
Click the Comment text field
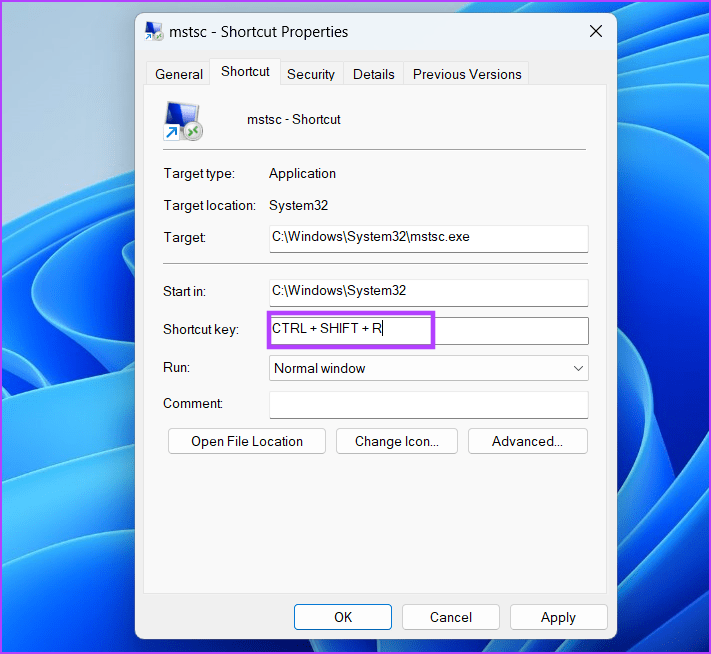click(429, 405)
